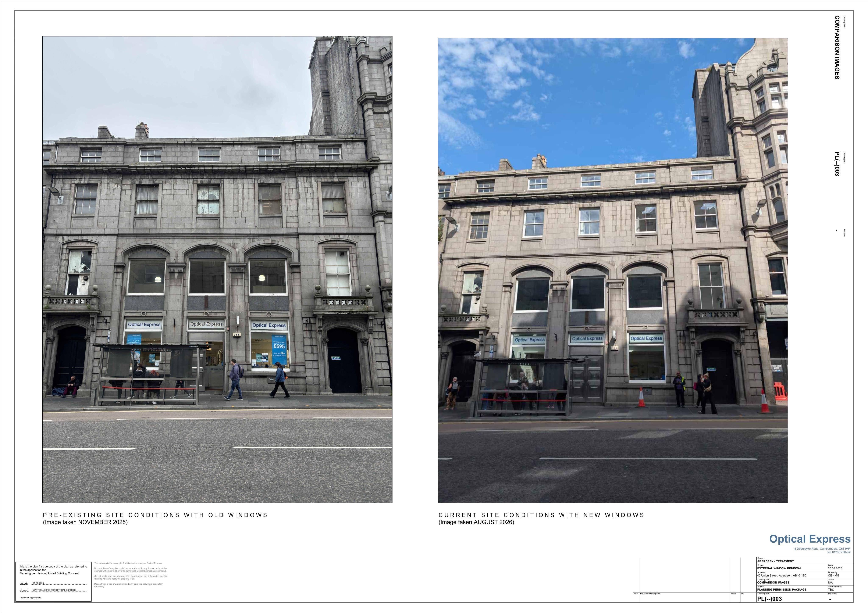Click scale value 'N/A'
868x613 pixels.
[830, 582]
